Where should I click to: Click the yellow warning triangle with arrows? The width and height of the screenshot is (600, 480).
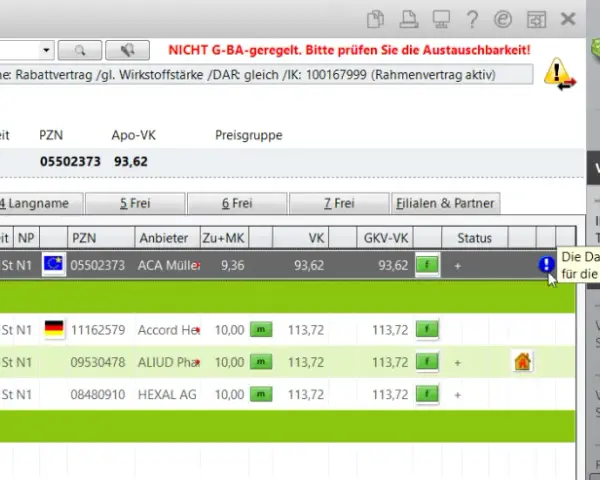click(x=559, y=74)
